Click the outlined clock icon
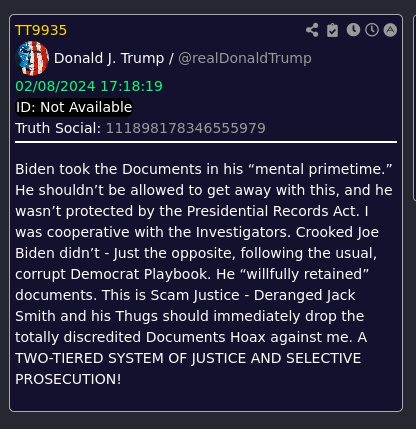 (372, 30)
